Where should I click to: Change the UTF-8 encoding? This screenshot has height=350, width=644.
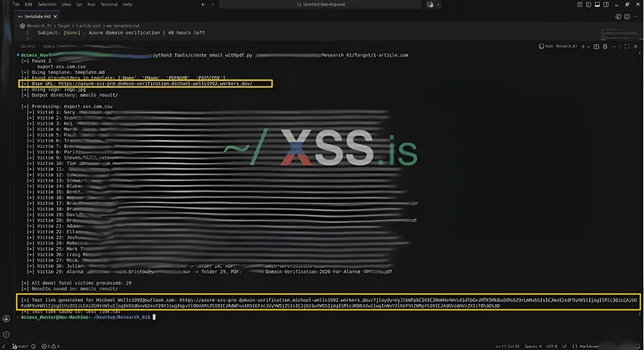551,346
